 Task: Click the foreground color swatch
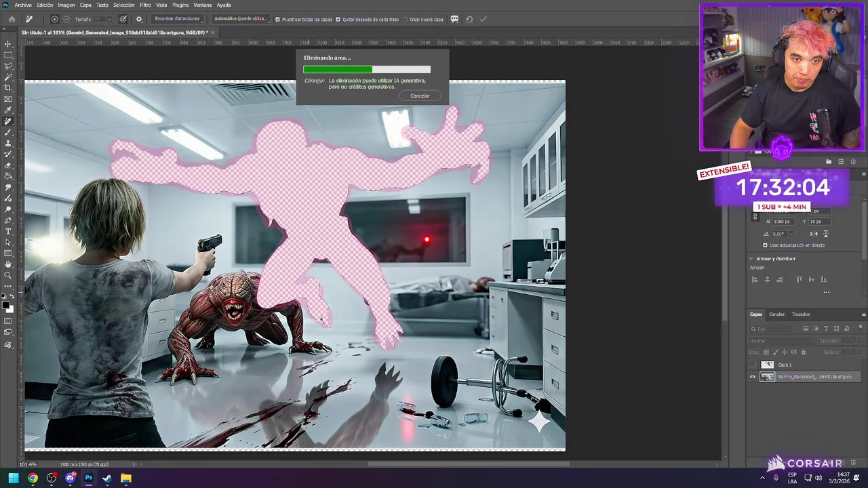(6, 305)
